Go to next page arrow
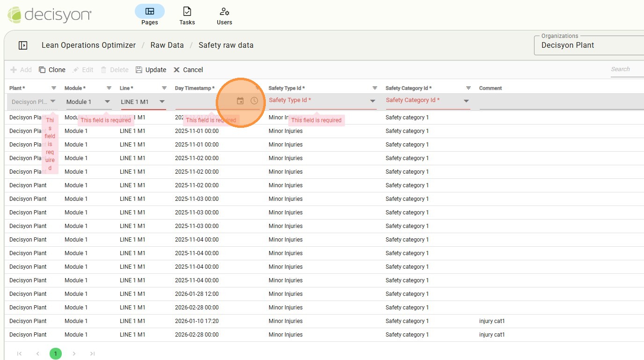The image size is (644, 360). [x=74, y=353]
